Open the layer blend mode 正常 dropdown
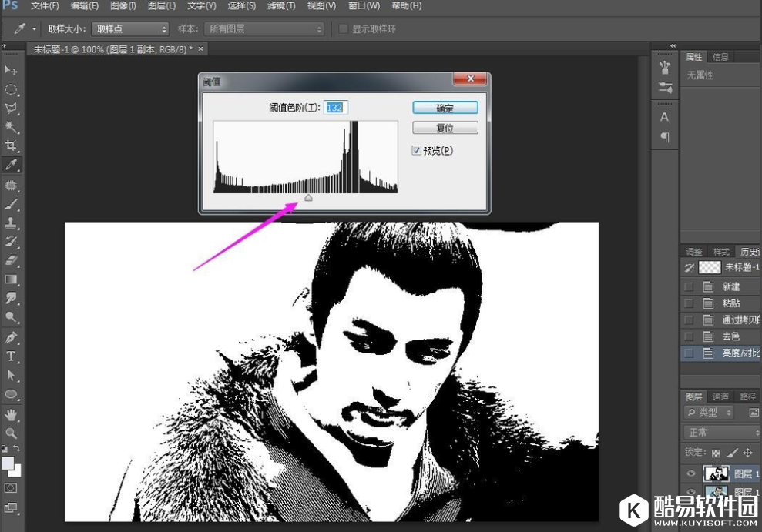762x532 pixels. pos(720,432)
